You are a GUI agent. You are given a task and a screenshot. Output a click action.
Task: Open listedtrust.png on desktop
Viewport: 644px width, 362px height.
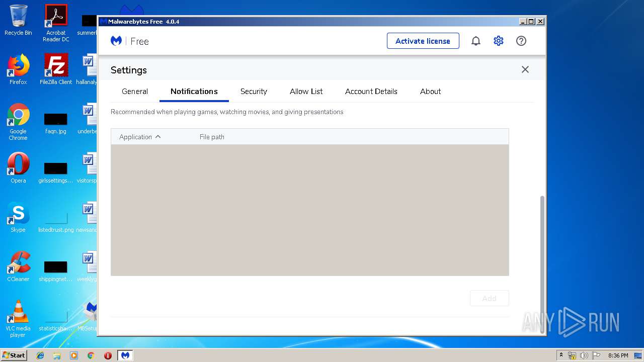tap(56, 221)
